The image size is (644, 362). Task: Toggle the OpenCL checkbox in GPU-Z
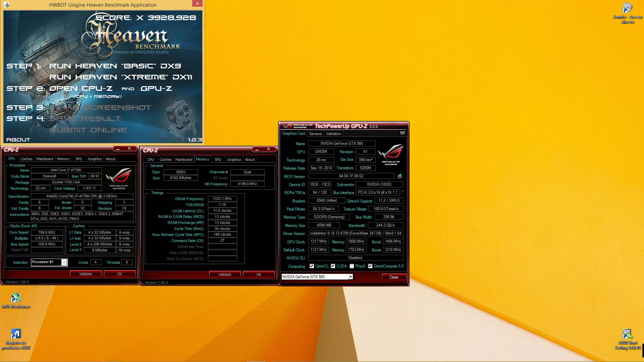click(312, 266)
